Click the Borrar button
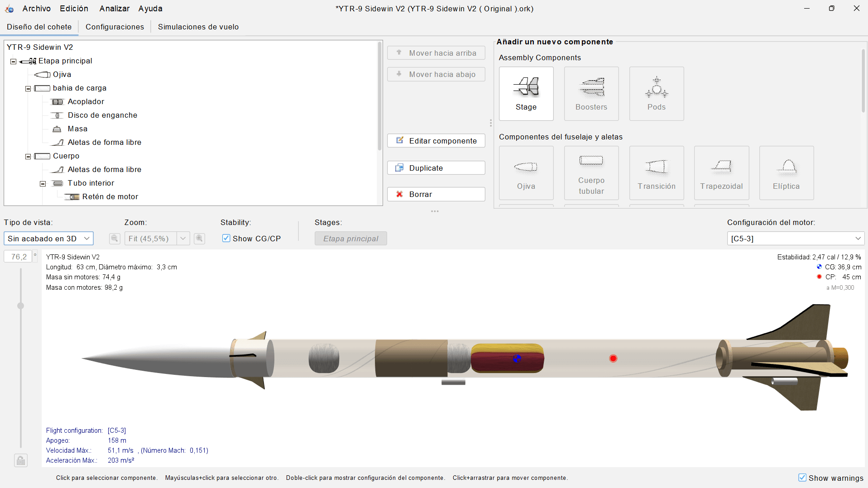The height and width of the screenshot is (488, 868). (x=436, y=194)
